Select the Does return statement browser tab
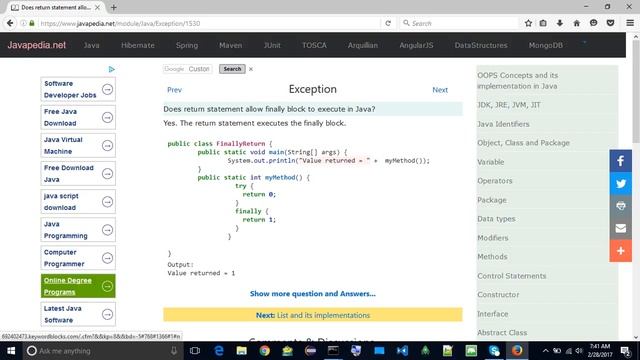 click(56, 7)
